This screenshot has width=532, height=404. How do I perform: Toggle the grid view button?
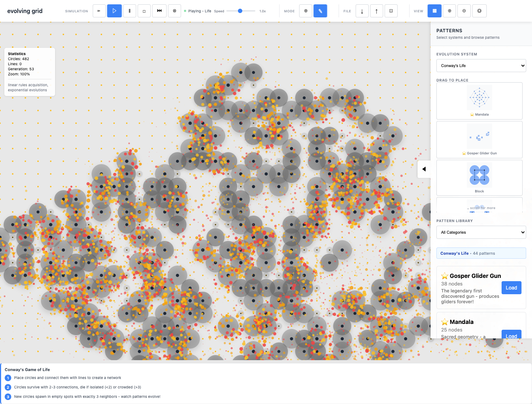click(435, 11)
